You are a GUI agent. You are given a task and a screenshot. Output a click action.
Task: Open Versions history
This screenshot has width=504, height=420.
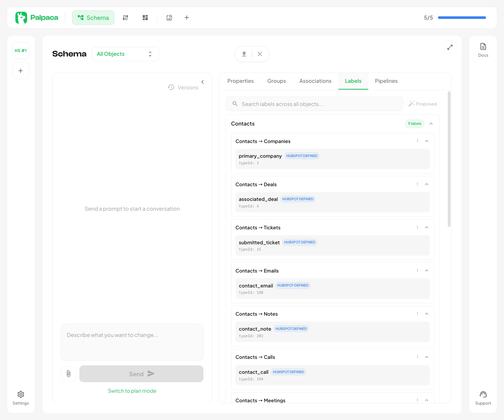(183, 87)
